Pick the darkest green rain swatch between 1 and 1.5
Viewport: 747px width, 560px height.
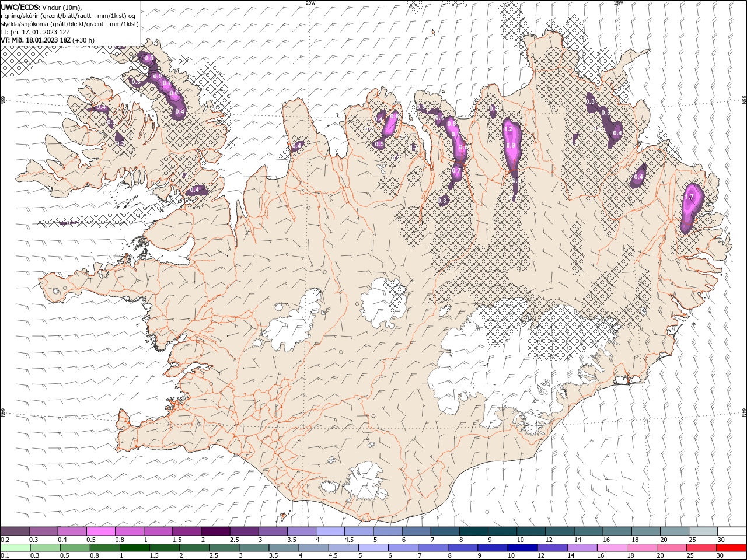coord(134,548)
